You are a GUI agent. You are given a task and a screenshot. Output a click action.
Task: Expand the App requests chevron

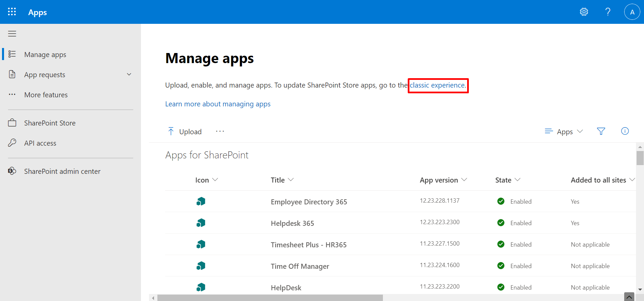coord(129,74)
